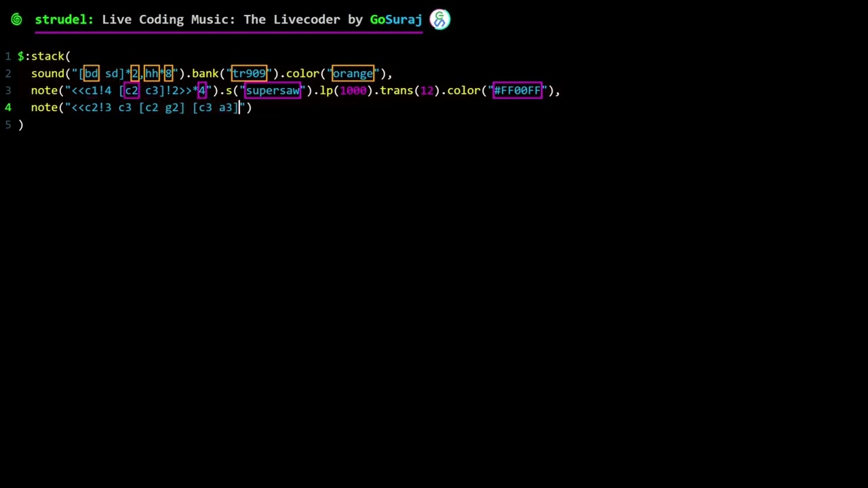The width and height of the screenshot is (868, 488).
Task: Click the '12' transpose value
Action: (427, 90)
